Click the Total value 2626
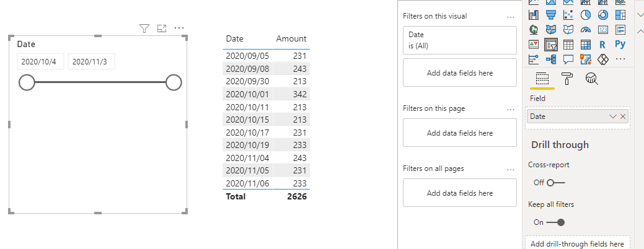Viewport: 644px width, 249px height. [x=297, y=196]
